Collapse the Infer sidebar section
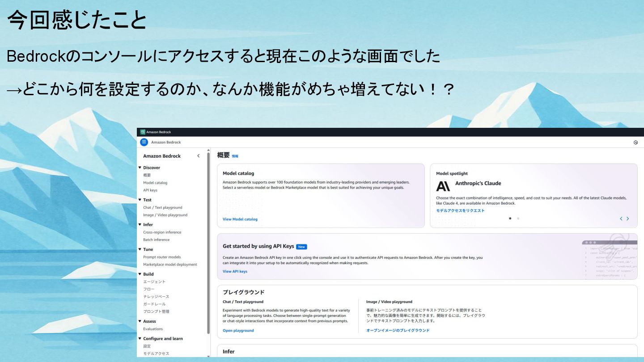The image size is (644, 362). coord(140,224)
